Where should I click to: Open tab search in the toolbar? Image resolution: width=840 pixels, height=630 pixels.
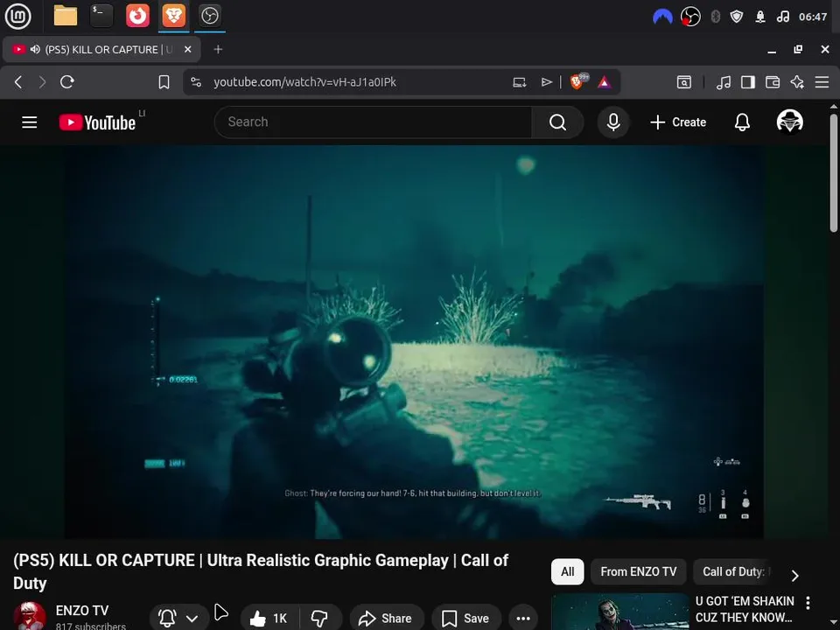[x=684, y=82]
